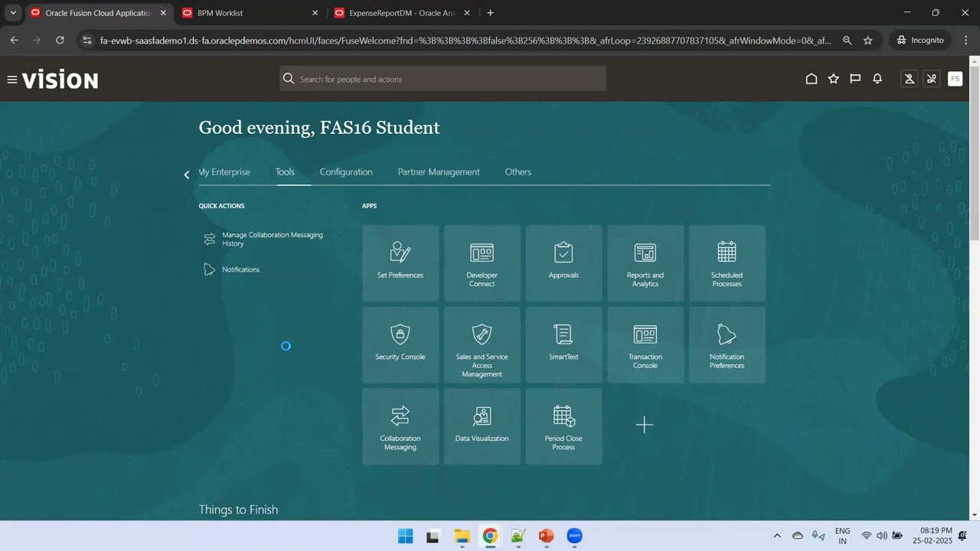This screenshot has height=551, width=980.
Task: Bookmark this page with the star
Action: pos(868,41)
